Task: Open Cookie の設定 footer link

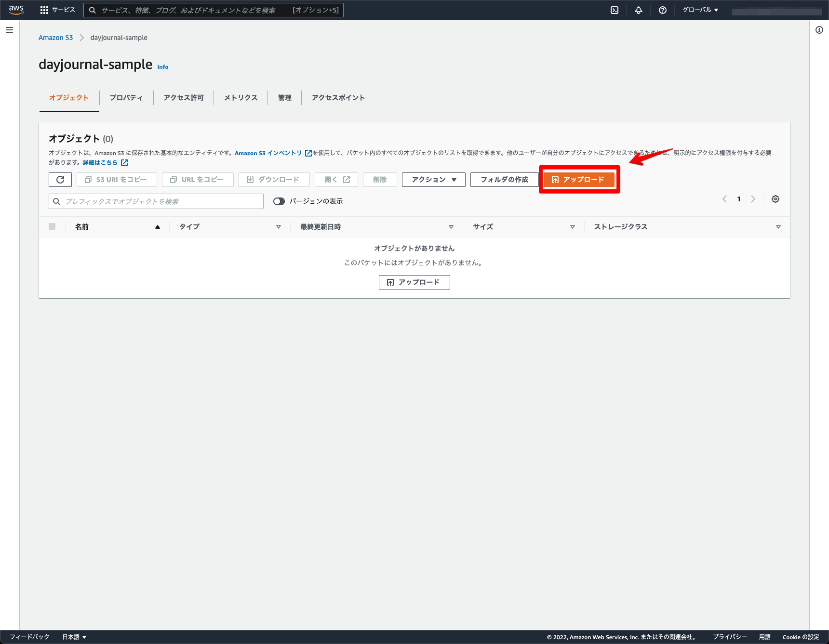Action: (801, 637)
